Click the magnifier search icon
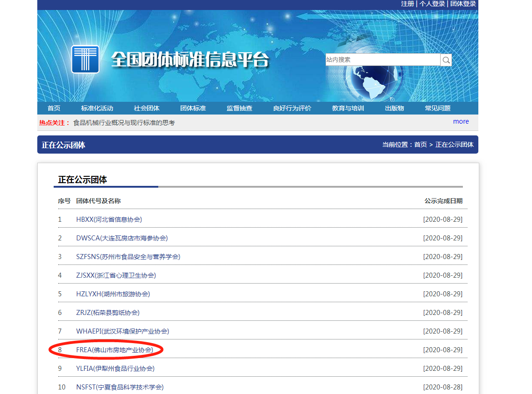The image size is (532, 394). pos(446,60)
